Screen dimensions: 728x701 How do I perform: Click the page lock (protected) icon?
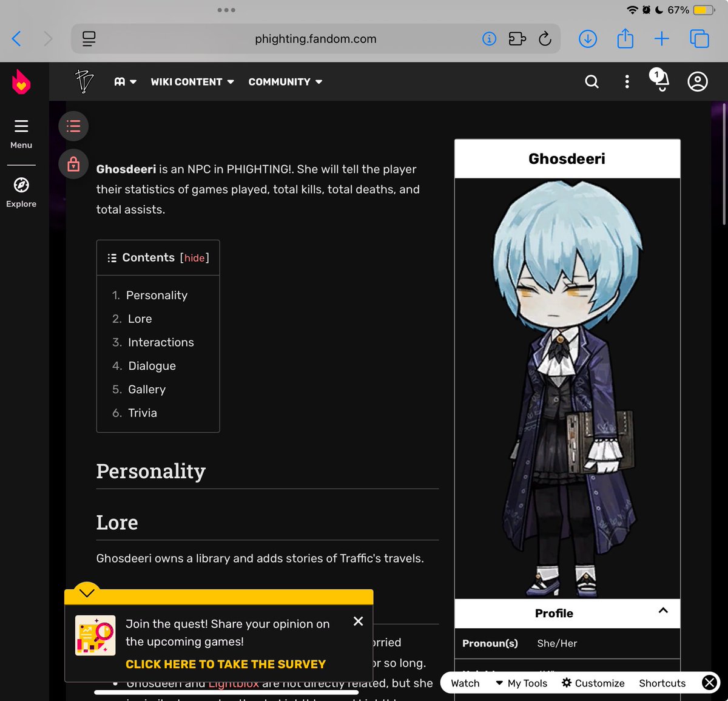[73, 164]
